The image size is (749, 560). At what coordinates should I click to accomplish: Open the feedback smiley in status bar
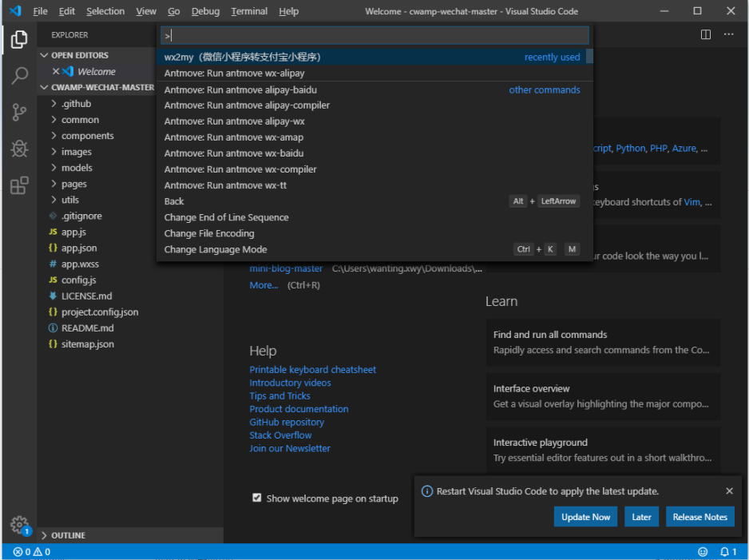click(703, 552)
